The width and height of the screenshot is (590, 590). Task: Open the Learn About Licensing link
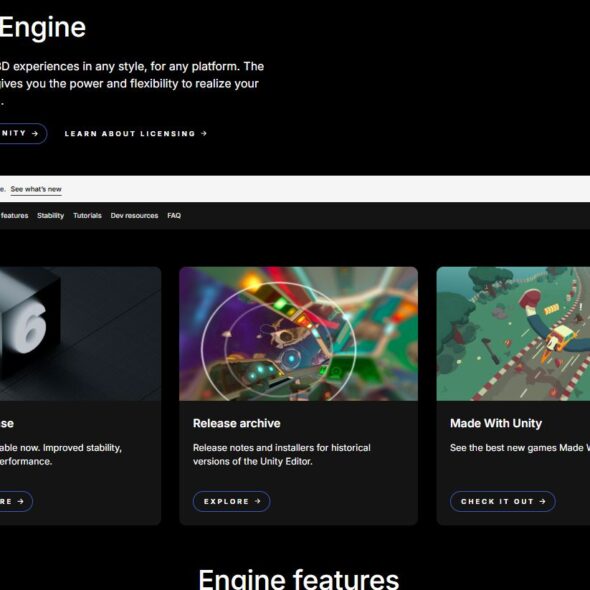click(x=136, y=134)
